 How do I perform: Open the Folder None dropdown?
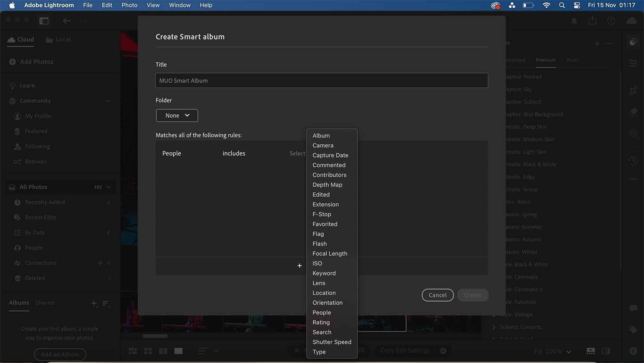pos(177,115)
